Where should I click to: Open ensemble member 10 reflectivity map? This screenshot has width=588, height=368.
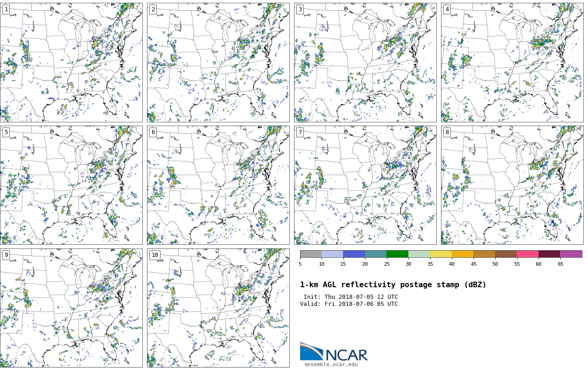218,308
